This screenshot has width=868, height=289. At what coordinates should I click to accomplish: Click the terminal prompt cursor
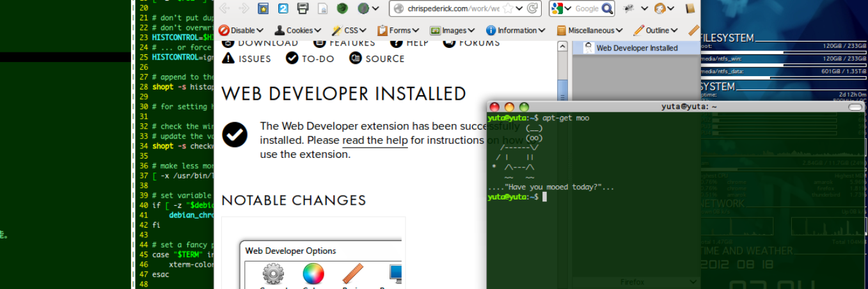pos(544,197)
